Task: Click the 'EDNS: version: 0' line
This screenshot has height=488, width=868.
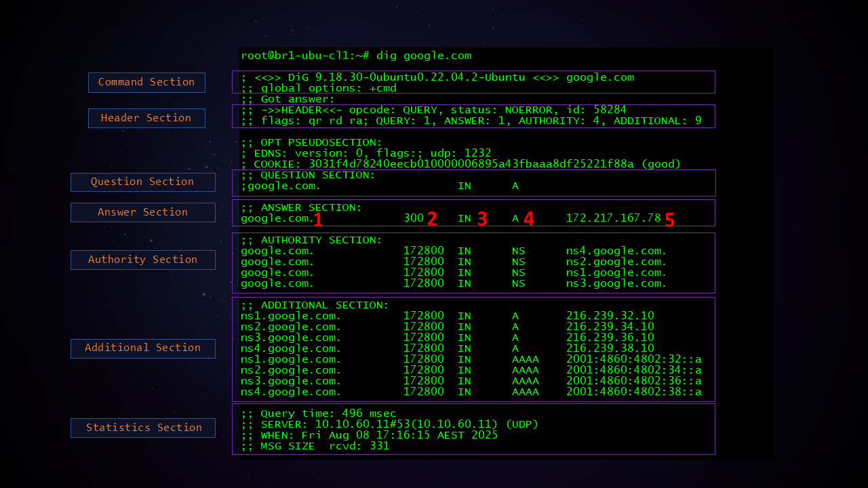Action: pos(366,153)
